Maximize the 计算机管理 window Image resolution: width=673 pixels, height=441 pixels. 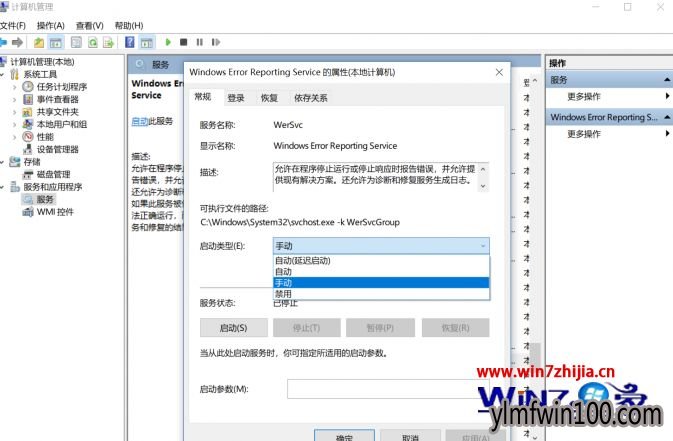(x=628, y=7)
